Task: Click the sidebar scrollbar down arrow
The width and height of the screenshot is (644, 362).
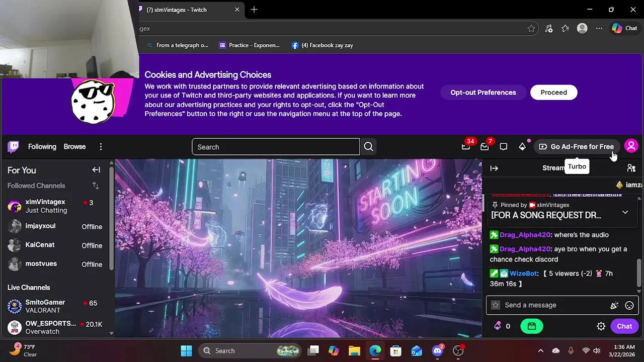Action: click(x=111, y=333)
